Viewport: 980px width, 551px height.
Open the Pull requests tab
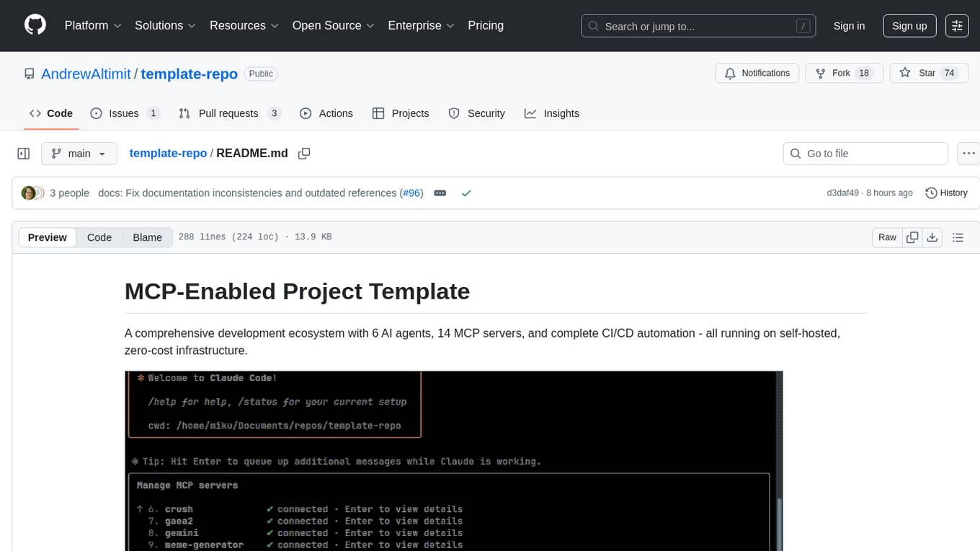[229, 113]
